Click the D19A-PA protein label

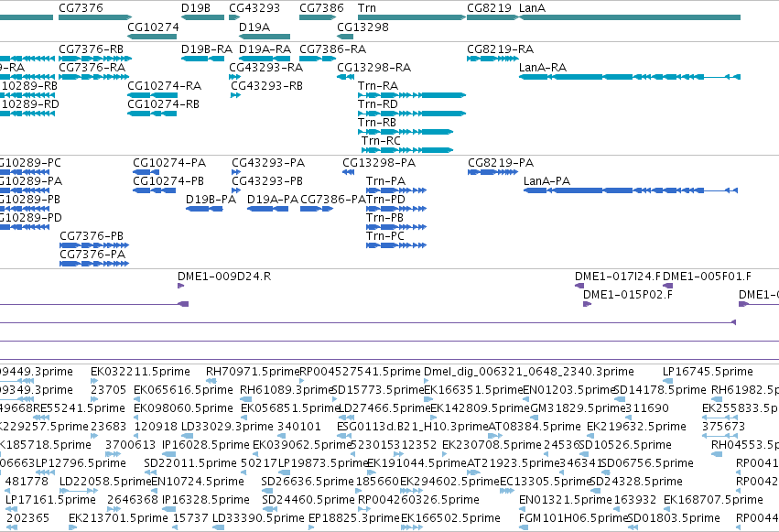point(273,200)
